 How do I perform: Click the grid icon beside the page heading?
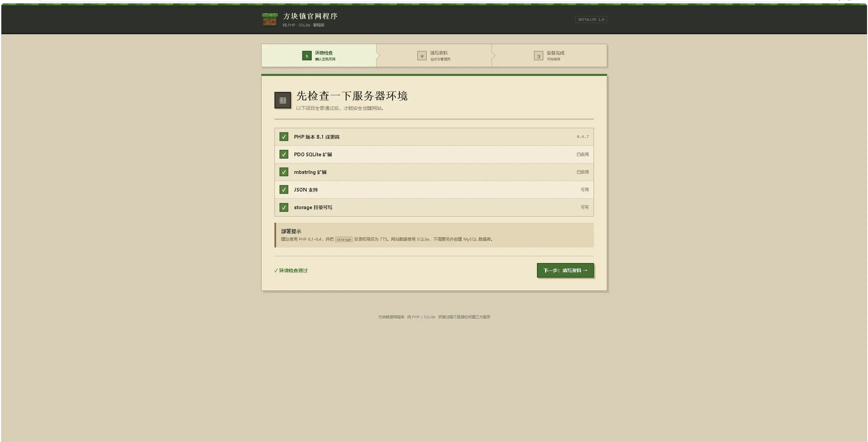point(283,100)
